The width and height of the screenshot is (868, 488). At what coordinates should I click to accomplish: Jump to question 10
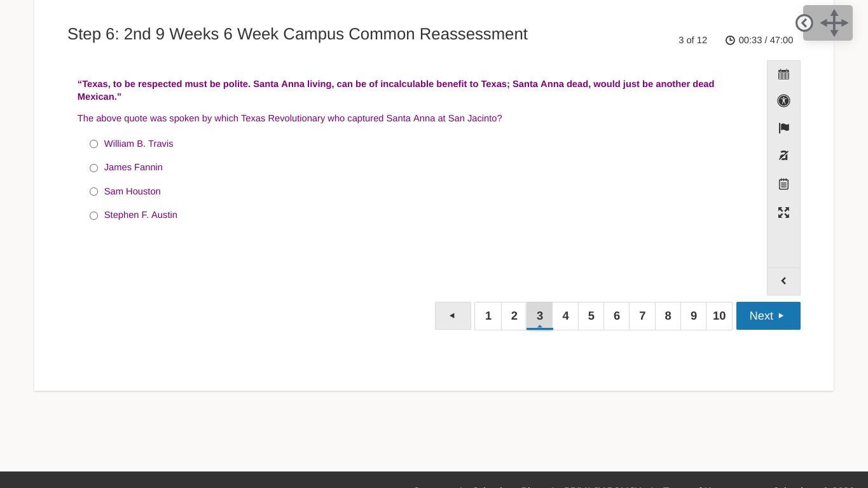pyautogui.click(x=719, y=316)
